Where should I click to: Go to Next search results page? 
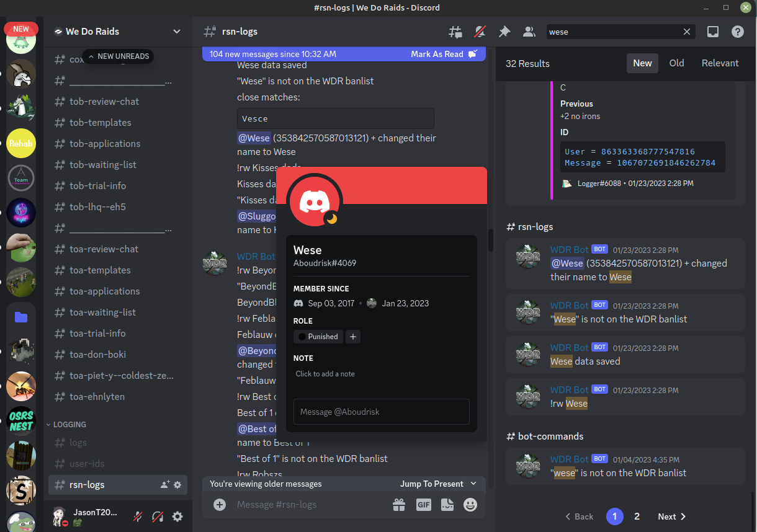671,516
